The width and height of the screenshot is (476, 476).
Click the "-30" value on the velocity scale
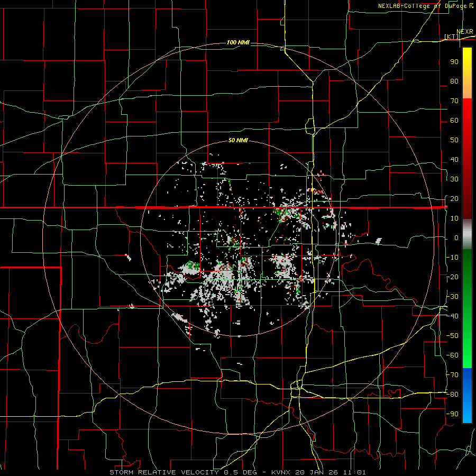pyautogui.click(x=452, y=297)
